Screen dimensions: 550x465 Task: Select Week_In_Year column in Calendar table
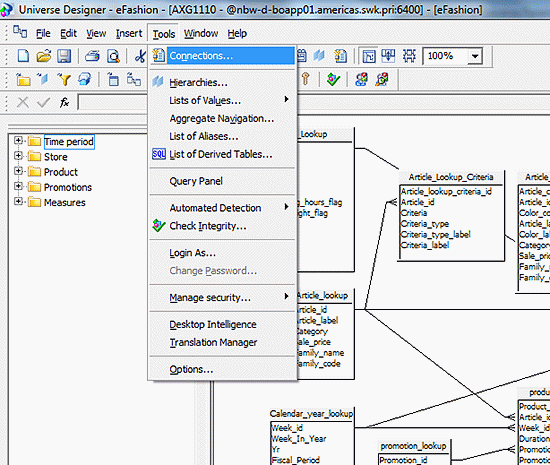coord(299,439)
